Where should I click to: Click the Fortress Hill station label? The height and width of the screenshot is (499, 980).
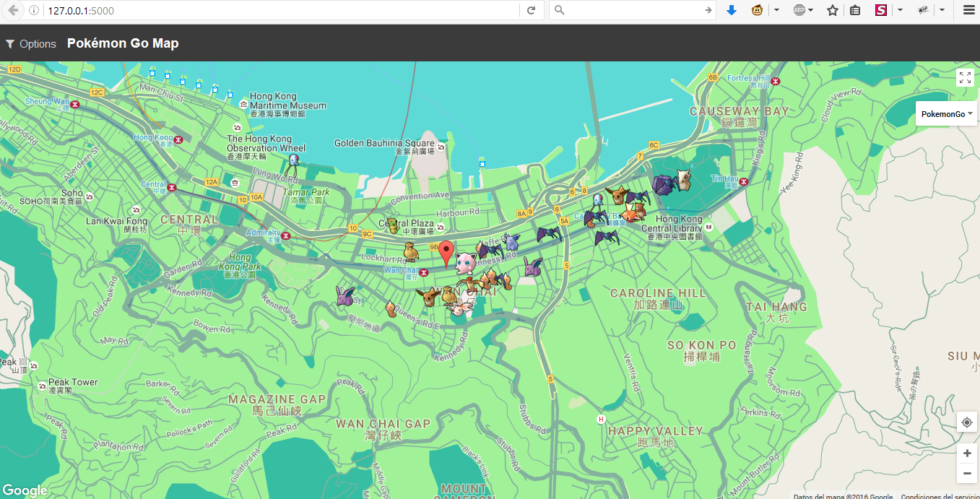click(x=747, y=78)
